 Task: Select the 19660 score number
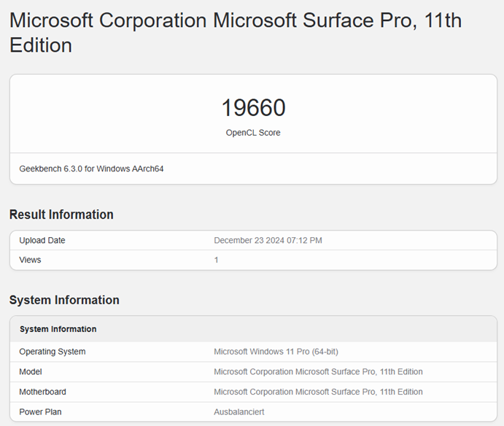[253, 108]
